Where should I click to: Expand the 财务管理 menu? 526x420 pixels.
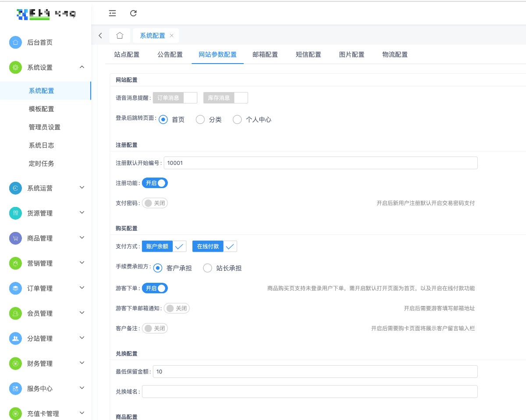(x=82, y=363)
